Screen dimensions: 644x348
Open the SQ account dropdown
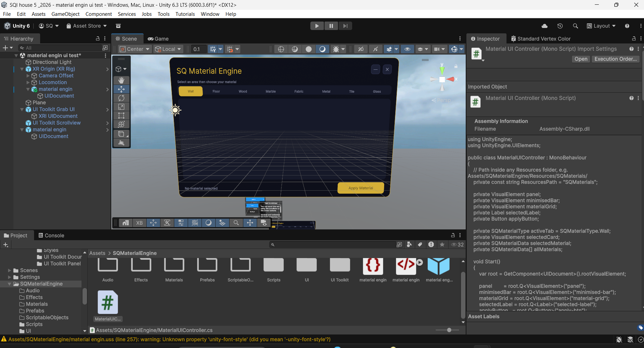[x=49, y=26]
